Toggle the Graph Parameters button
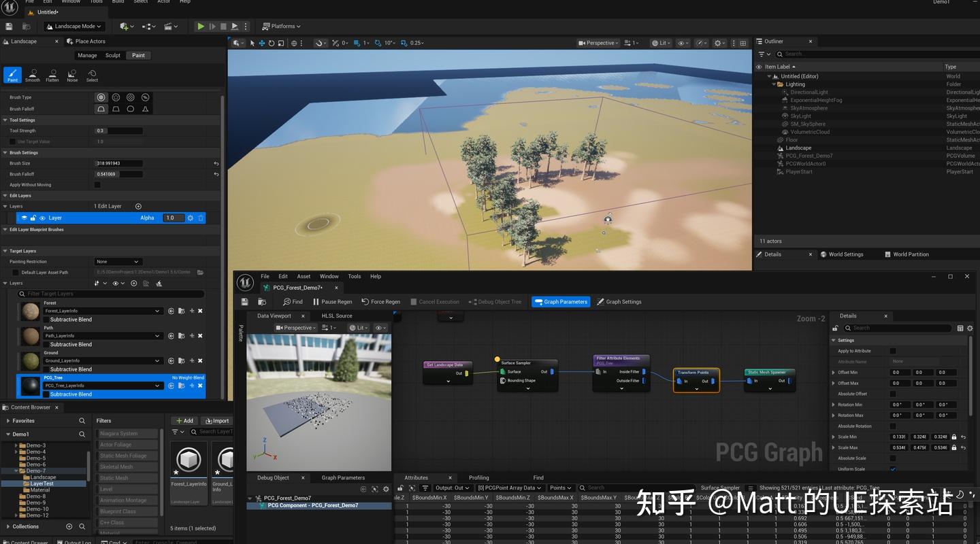The image size is (980, 544). [x=561, y=302]
